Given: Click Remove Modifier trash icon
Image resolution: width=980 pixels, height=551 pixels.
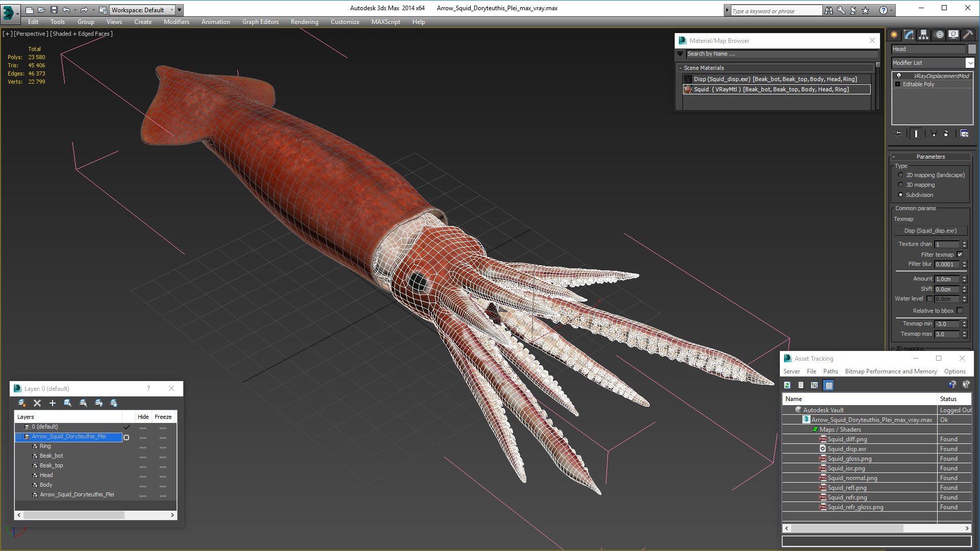Looking at the screenshot, I should pos(946,134).
